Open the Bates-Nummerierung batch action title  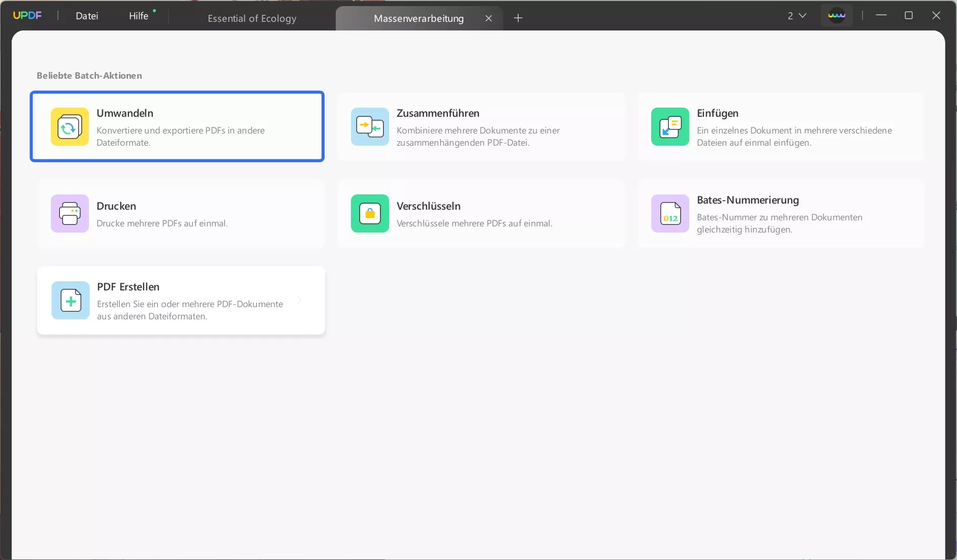tap(748, 200)
